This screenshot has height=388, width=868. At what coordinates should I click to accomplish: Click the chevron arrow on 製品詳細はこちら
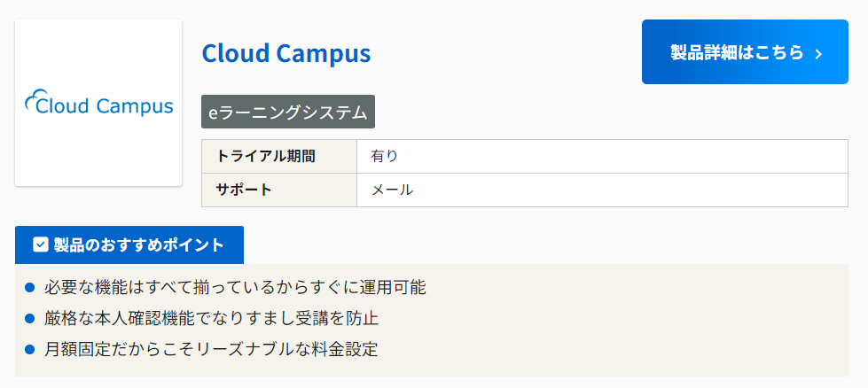(818, 54)
